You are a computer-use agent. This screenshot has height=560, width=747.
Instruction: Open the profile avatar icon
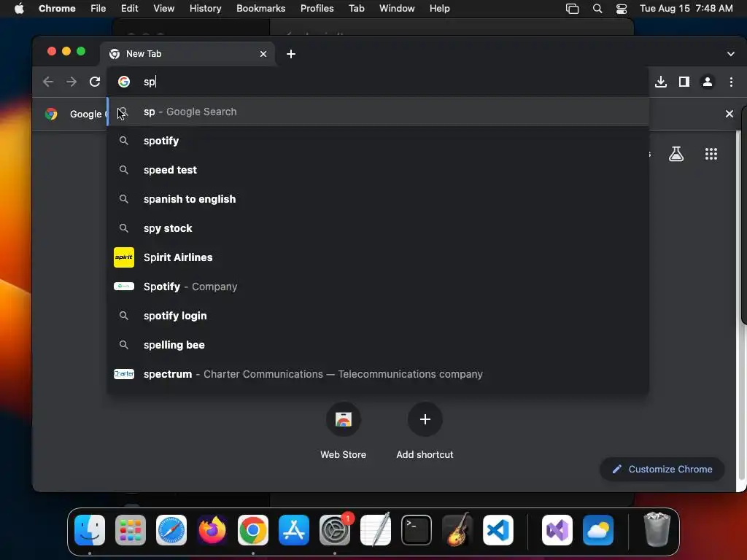point(708,82)
